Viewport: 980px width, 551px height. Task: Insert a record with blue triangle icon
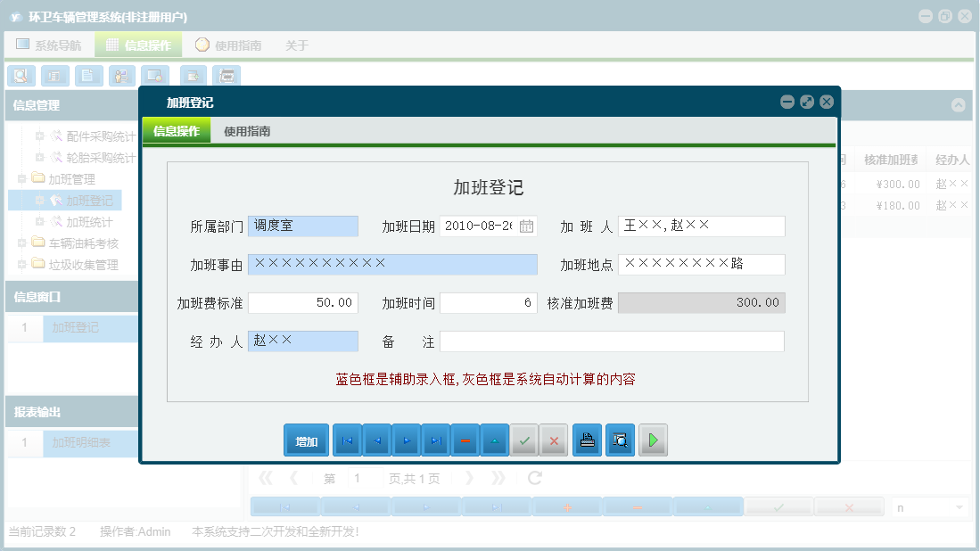tap(494, 440)
